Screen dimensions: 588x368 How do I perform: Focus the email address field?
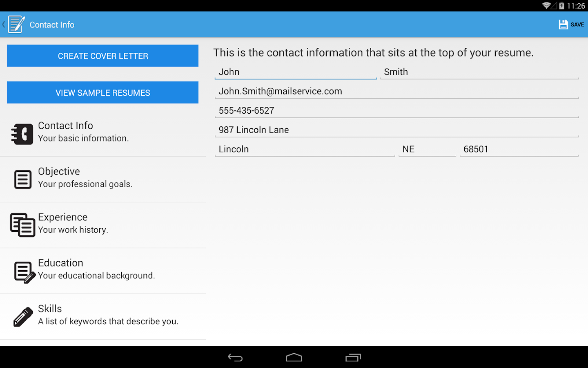point(397,91)
